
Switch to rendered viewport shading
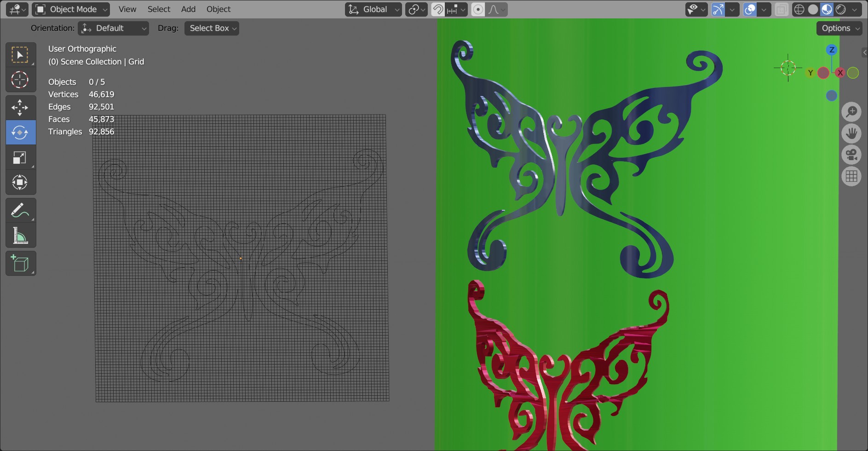(x=841, y=9)
